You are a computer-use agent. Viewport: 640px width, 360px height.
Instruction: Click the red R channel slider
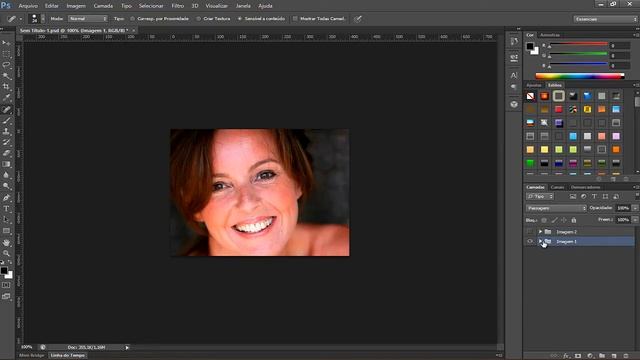point(578,44)
